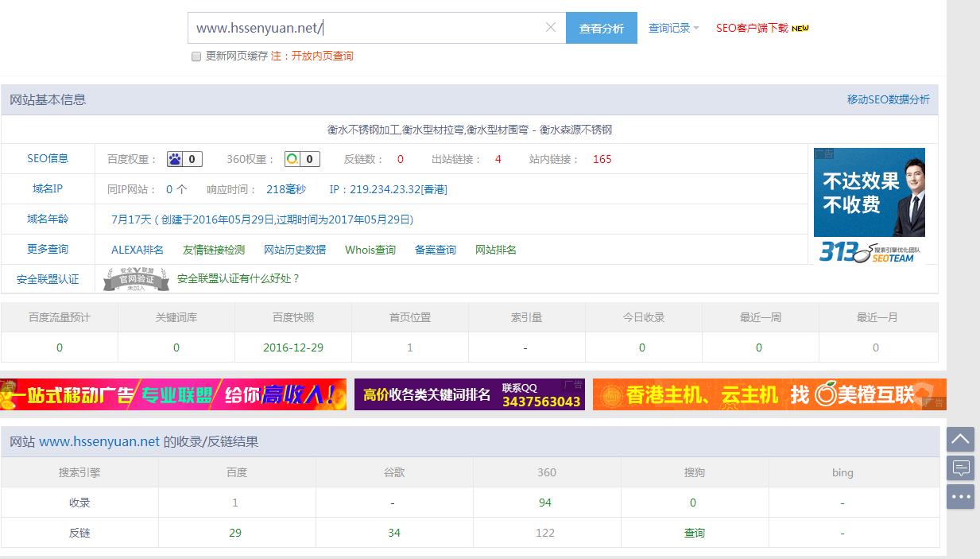Click the three-dot more options floating icon

click(960, 496)
